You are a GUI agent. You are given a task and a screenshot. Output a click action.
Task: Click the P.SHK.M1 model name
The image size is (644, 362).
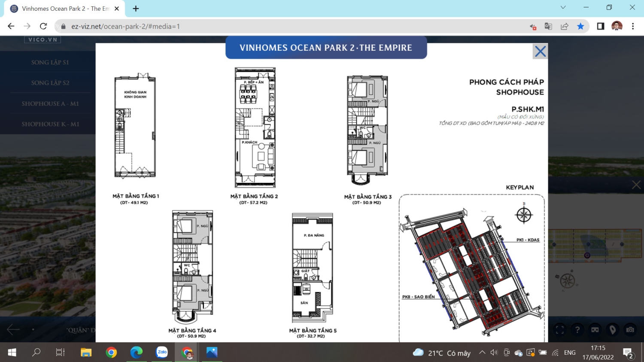(x=528, y=110)
